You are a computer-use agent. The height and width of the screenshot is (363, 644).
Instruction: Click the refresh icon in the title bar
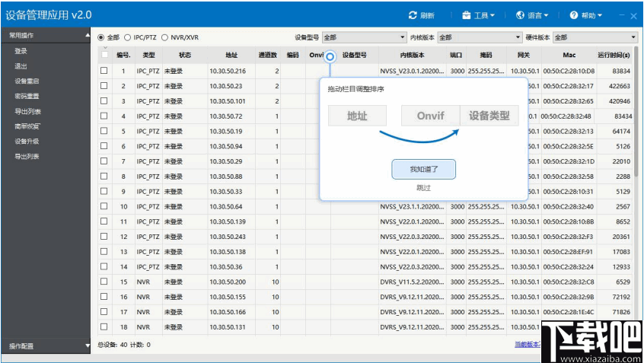(413, 15)
